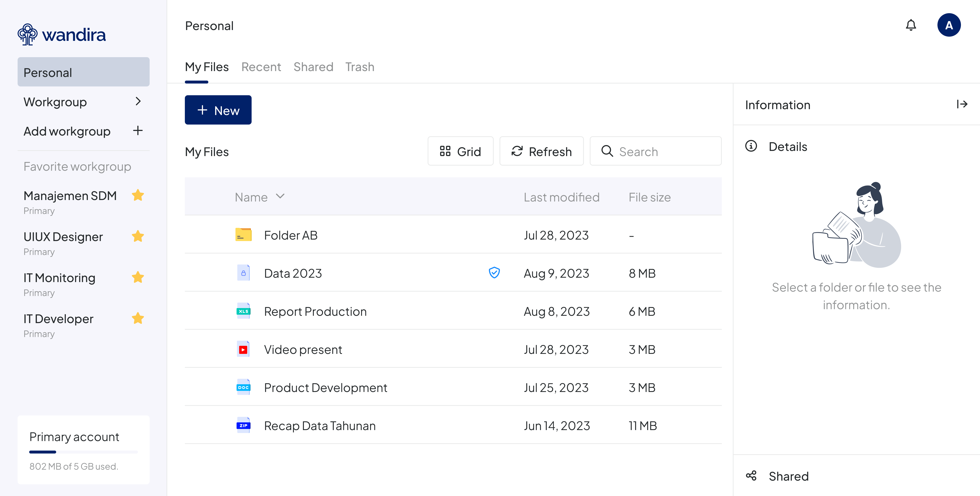Open the Trash tab

pos(359,67)
